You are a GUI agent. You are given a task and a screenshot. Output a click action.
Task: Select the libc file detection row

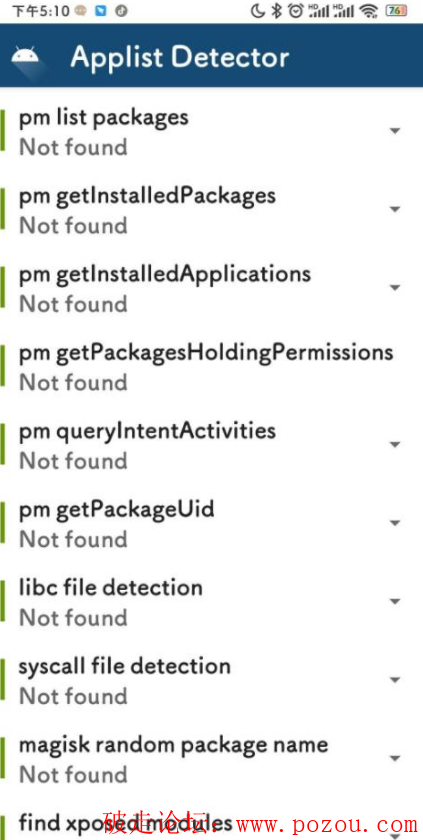(212, 602)
